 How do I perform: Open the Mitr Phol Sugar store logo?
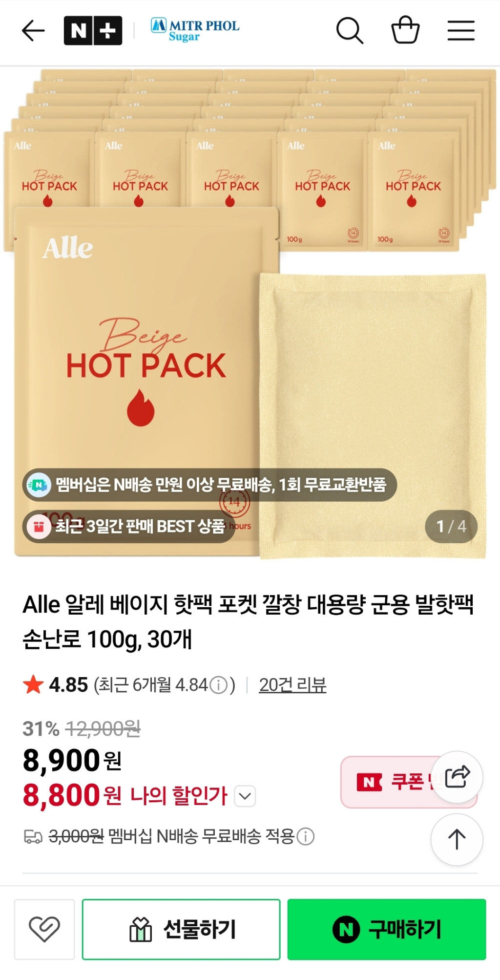pos(195,30)
